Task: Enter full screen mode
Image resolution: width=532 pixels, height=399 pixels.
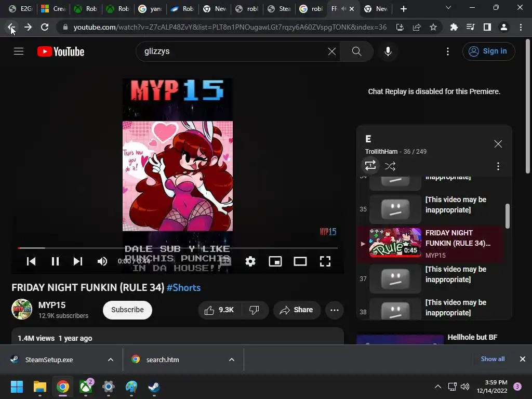Action: click(x=325, y=261)
